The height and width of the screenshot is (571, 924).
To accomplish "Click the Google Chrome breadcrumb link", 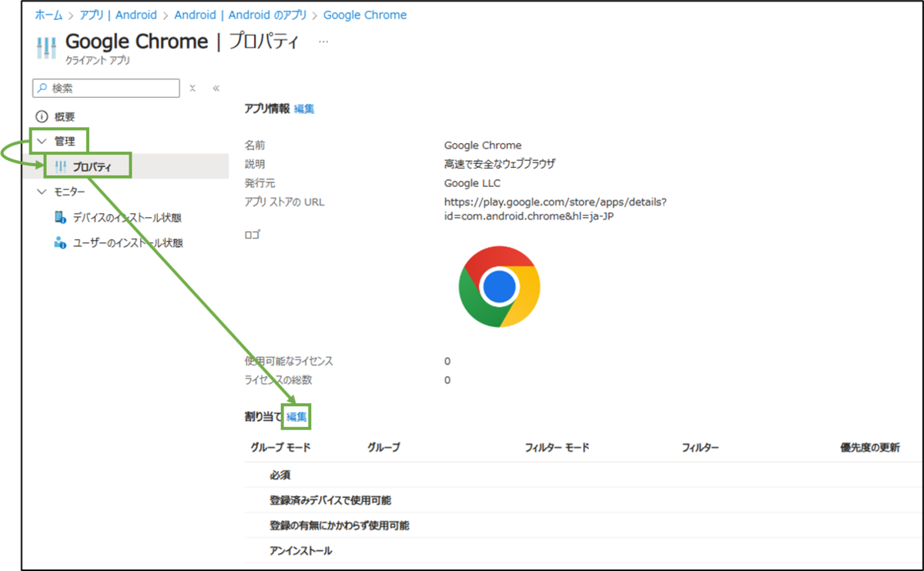I will 365,15.
